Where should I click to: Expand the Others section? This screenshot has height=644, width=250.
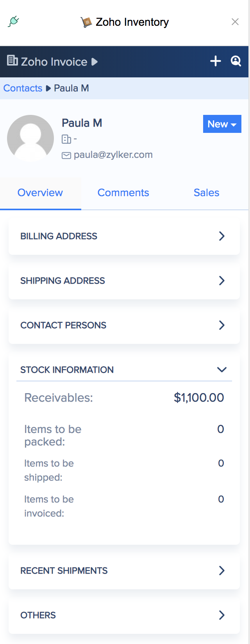coord(221,615)
